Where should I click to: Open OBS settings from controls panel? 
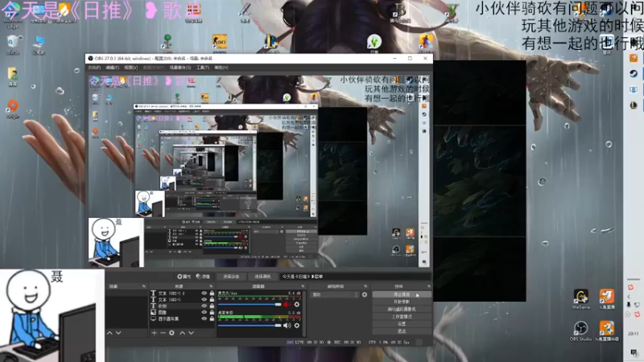402,324
